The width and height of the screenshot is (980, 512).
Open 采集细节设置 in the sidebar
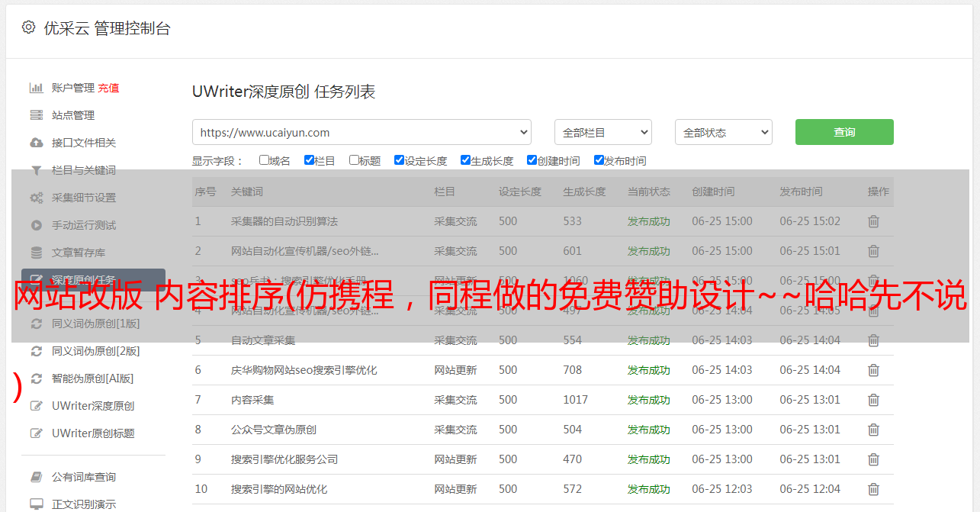coord(84,198)
